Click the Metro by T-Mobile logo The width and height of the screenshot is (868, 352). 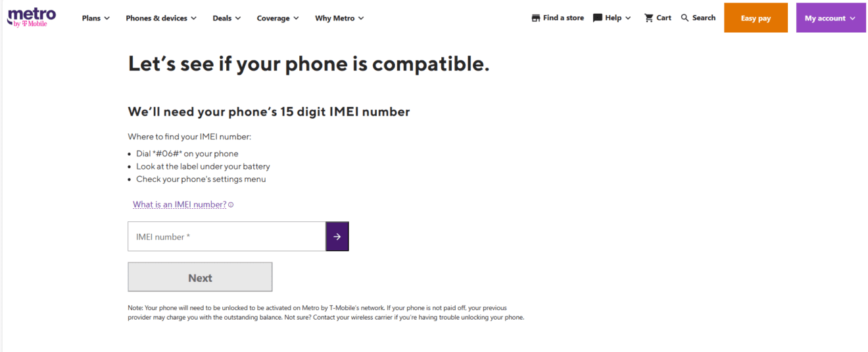point(32,18)
